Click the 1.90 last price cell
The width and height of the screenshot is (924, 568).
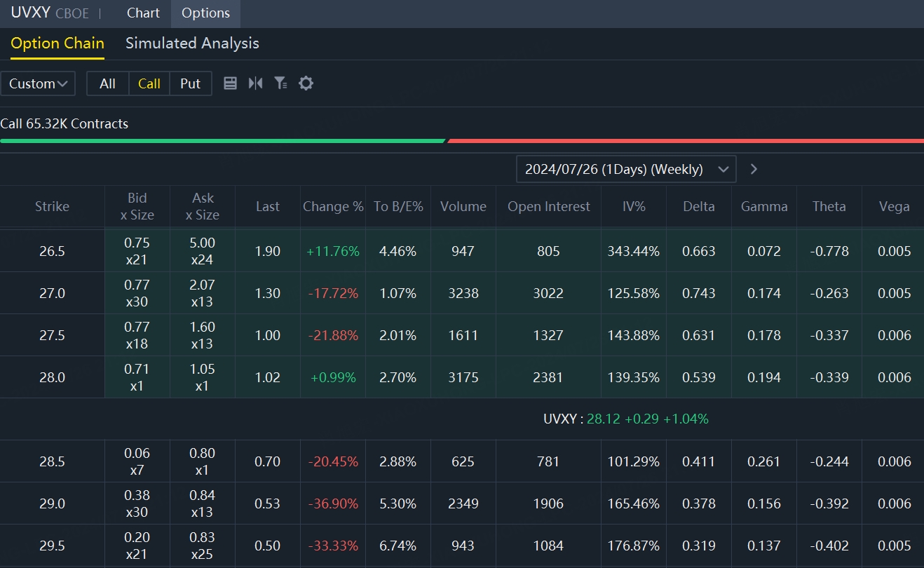click(268, 251)
